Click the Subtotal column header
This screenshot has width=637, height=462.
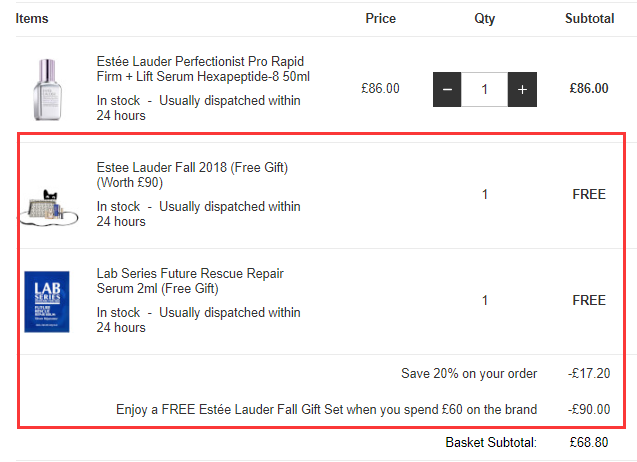click(x=589, y=18)
